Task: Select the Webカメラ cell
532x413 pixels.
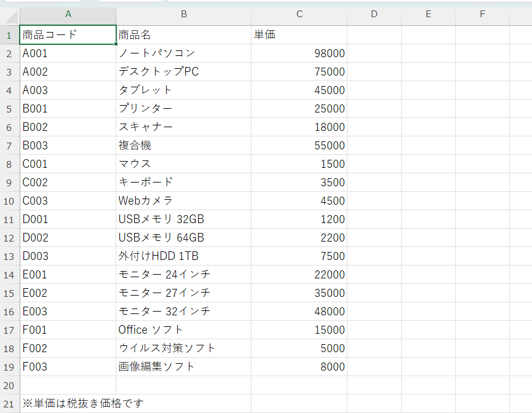Action: click(x=183, y=200)
